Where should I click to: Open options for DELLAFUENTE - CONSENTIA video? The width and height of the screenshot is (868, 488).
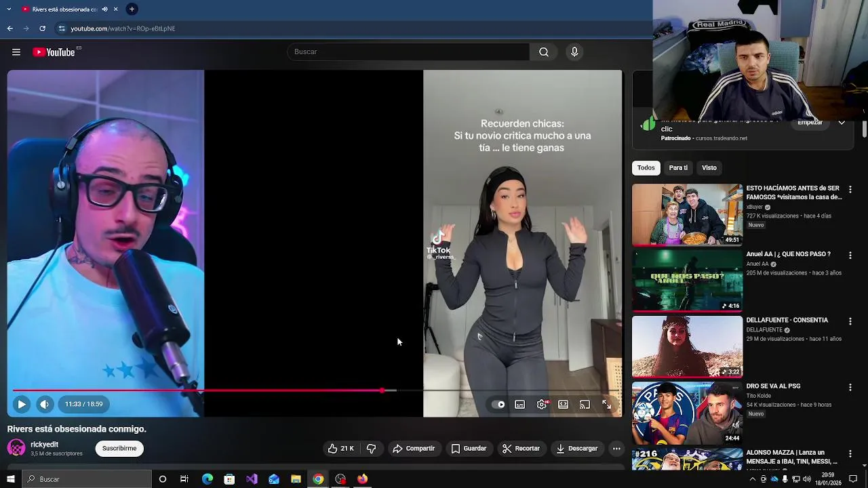click(x=850, y=321)
